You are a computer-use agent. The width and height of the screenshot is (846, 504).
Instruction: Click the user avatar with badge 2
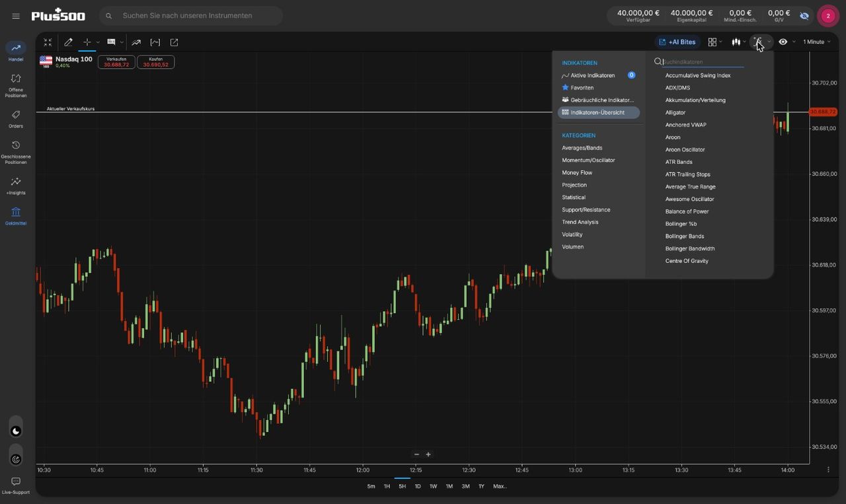827,16
